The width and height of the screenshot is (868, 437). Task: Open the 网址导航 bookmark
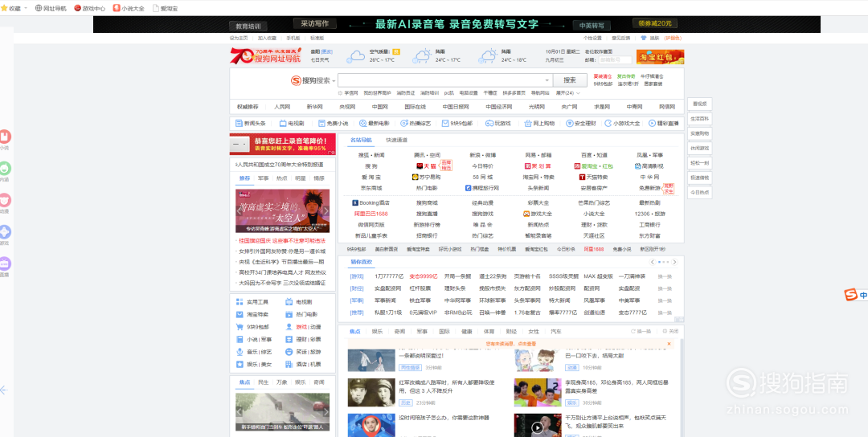pos(51,8)
